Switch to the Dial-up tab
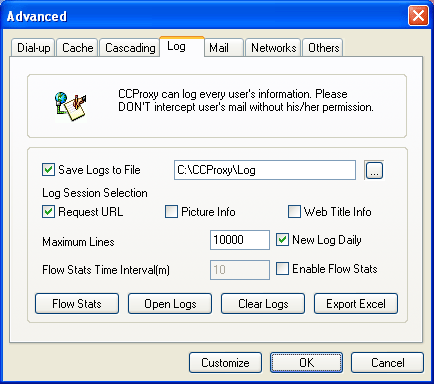Viewport: 434px width, 384px height. tap(33, 48)
